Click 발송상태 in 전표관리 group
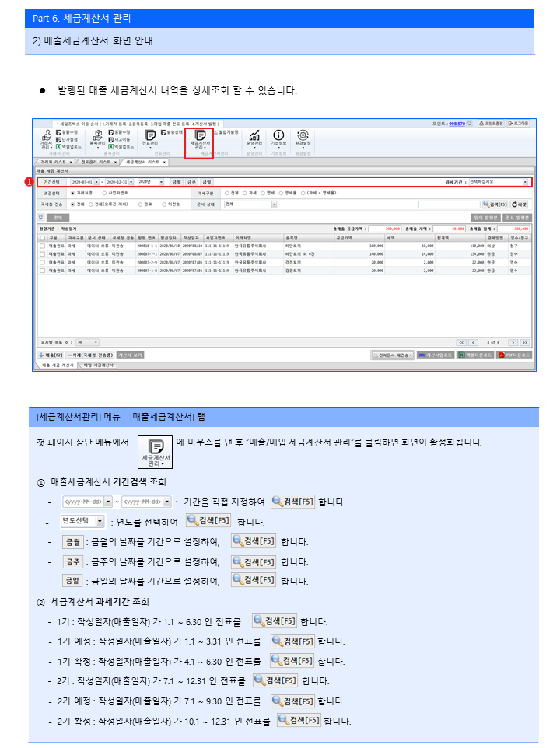Screen dimensions: 560x748 [x=172, y=132]
